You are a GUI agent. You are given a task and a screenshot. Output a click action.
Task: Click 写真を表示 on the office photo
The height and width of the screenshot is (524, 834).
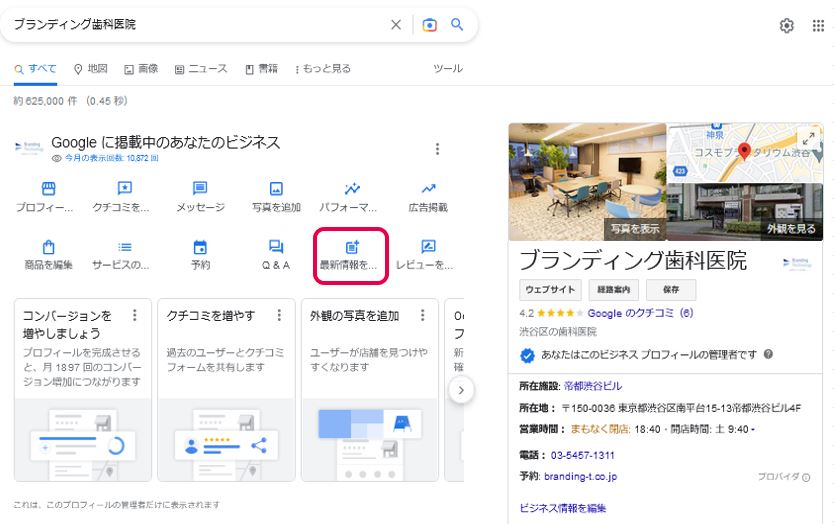634,229
